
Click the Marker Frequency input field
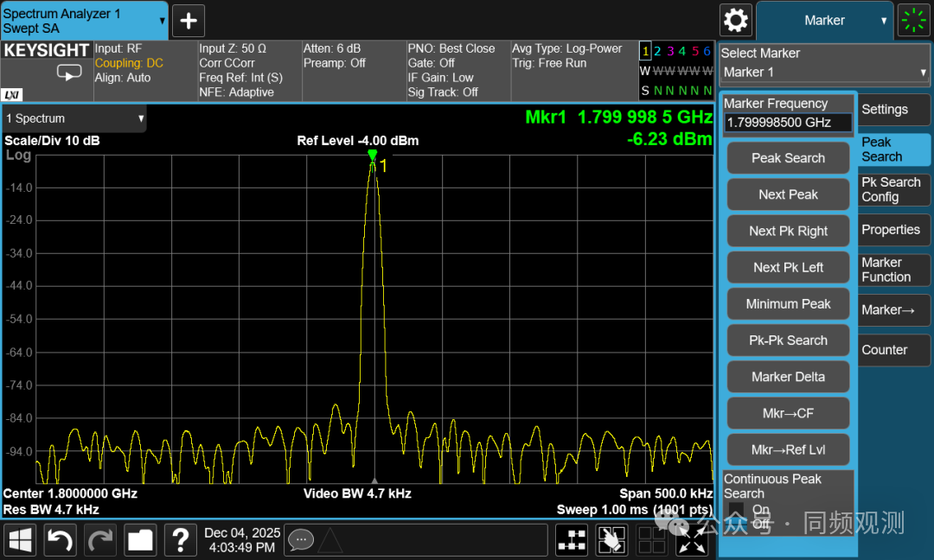pyautogui.click(x=787, y=123)
